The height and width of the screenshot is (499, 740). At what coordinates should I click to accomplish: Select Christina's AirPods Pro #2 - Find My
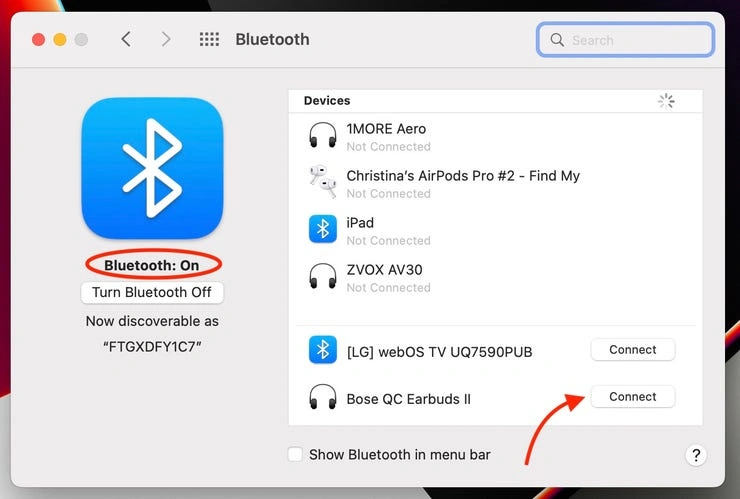pyautogui.click(x=463, y=176)
